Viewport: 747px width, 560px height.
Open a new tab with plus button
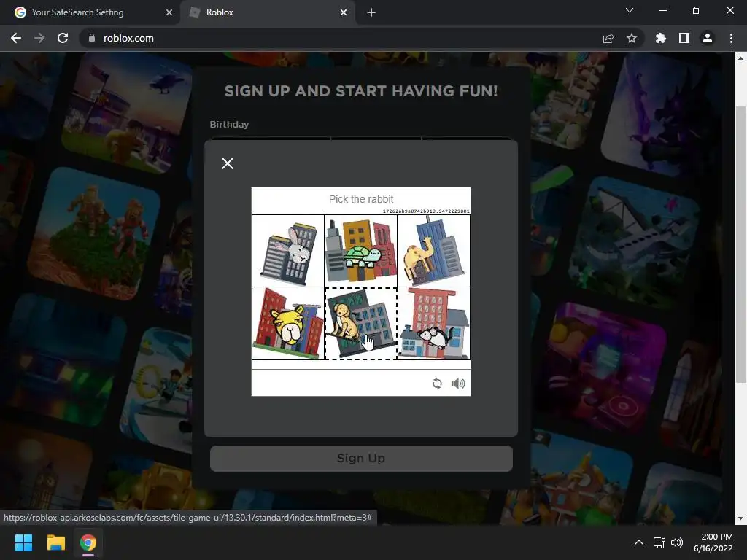(371, 12)
